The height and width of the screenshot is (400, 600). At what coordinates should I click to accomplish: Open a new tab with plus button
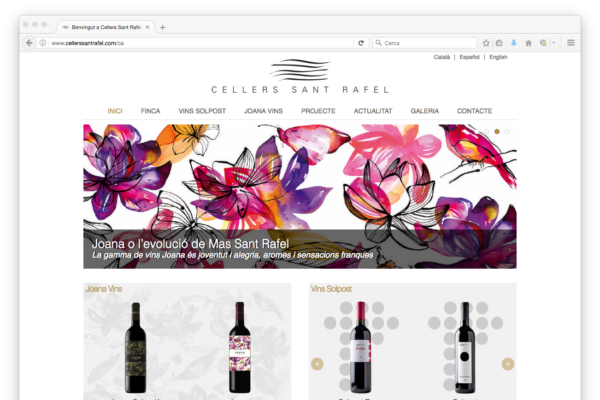(x=163, y=28)
